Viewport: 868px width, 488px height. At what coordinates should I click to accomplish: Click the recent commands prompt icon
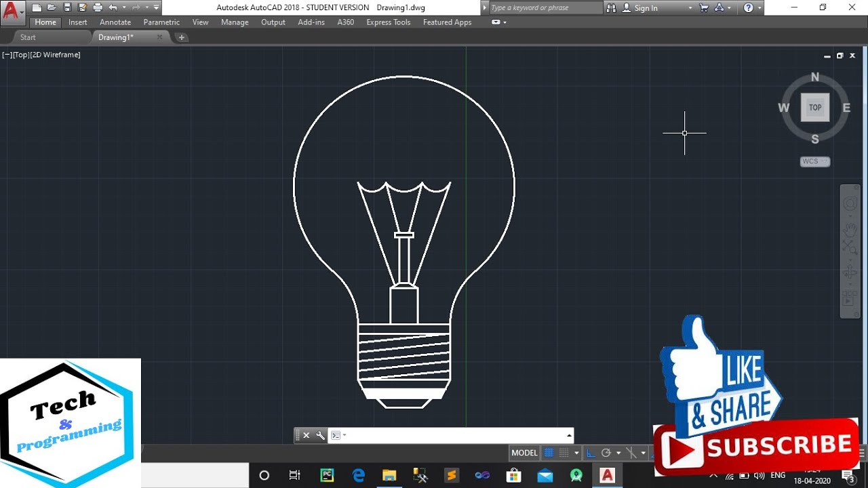(335, 435)
